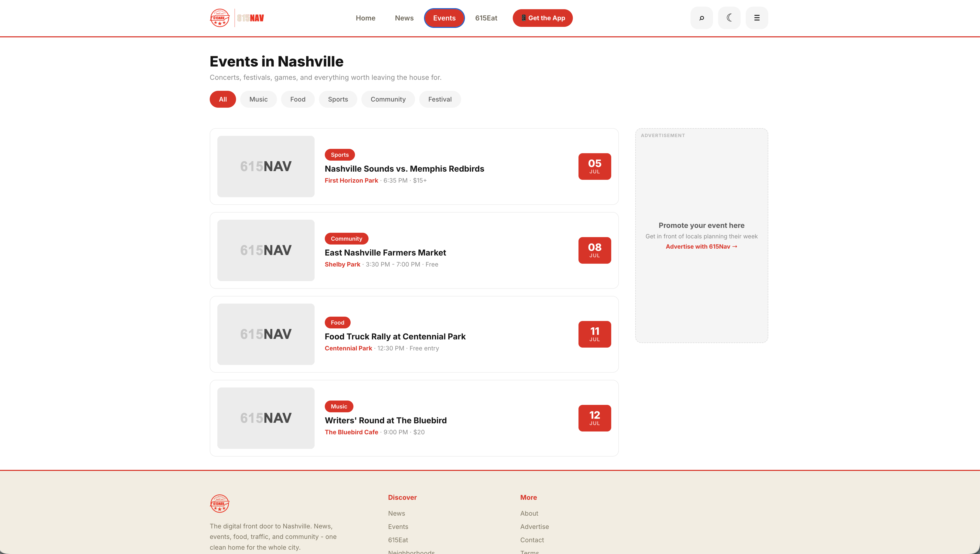Image resolution: width=980 pixels, height=554 pixels.
Task: Click the First Horizon Park venue link
Action: 352,180
